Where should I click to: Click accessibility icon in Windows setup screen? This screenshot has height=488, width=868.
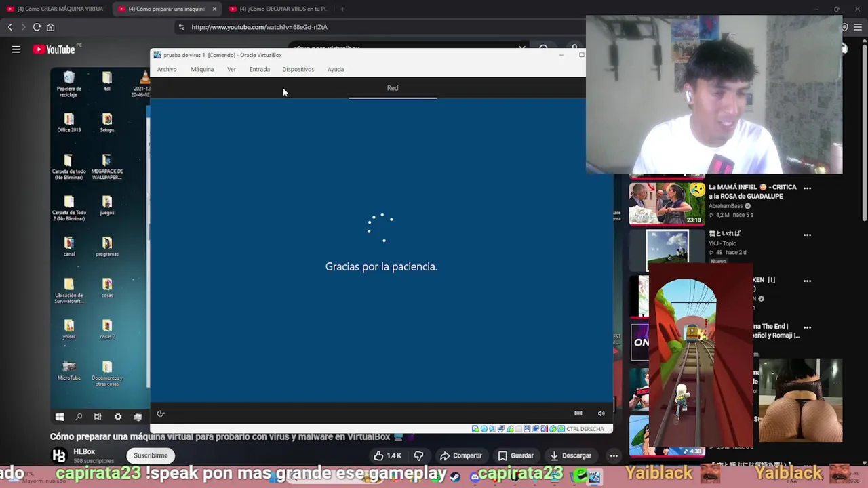point(161,413)
